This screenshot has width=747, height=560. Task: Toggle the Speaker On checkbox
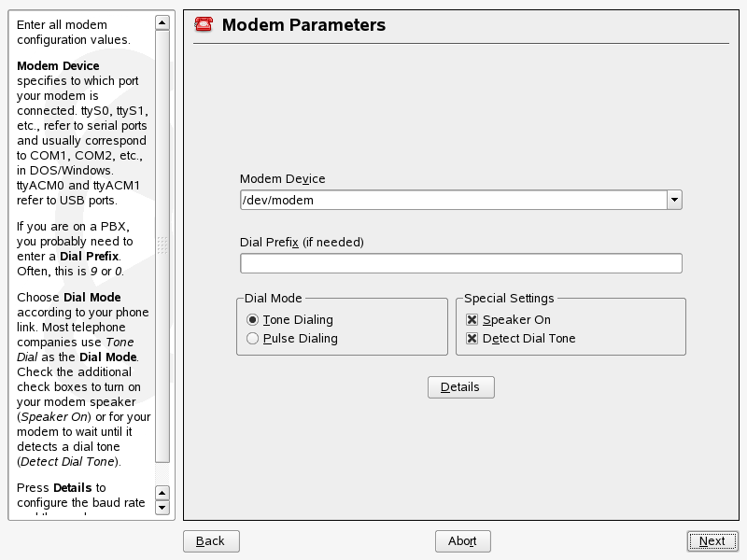[x=472, y=320]
